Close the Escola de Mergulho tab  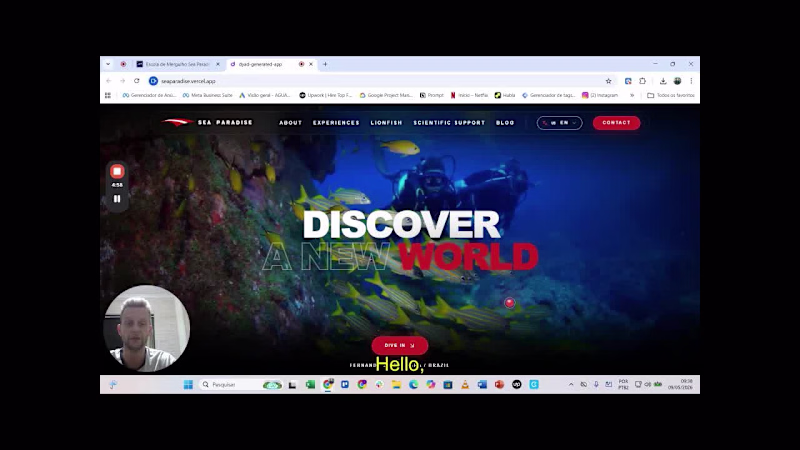(218, 64)
